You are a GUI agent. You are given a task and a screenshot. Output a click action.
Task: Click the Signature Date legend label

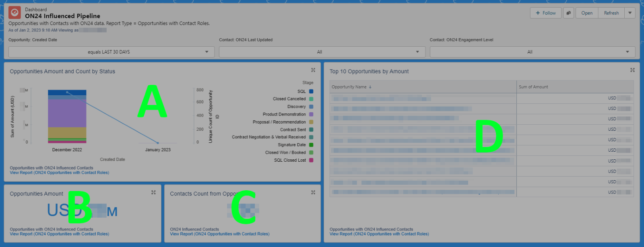[292, 145]
